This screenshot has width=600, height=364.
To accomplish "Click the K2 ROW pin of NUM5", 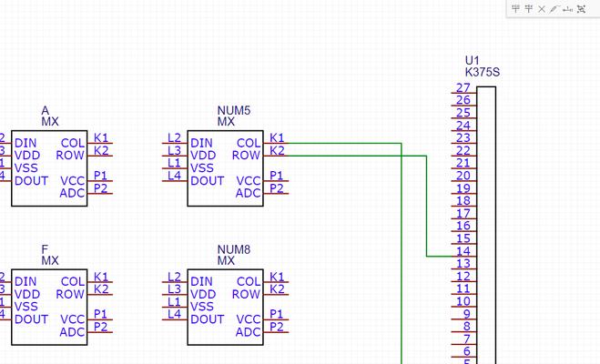I will pos(276,152).
